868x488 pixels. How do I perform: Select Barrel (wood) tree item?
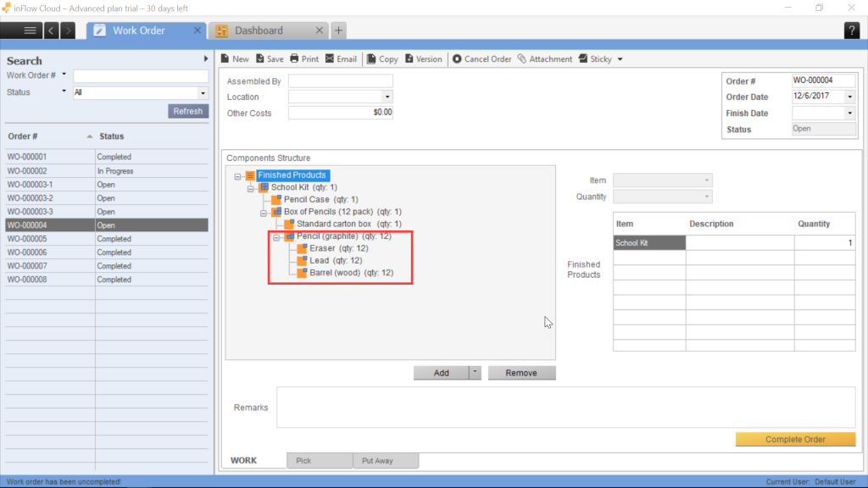(352, 273)
